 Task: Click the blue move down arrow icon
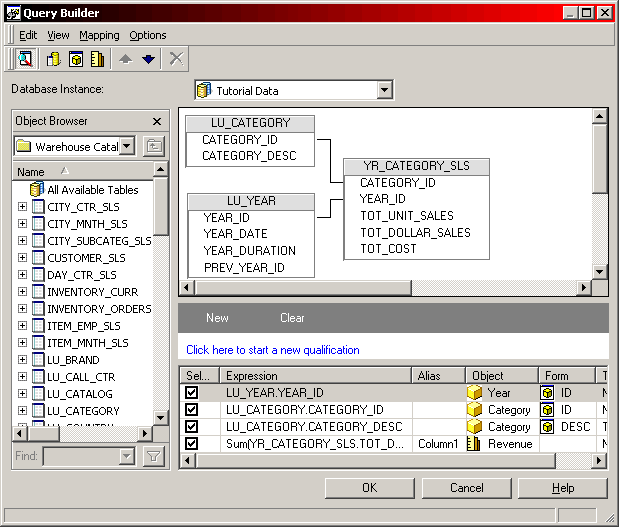[148, 59]
